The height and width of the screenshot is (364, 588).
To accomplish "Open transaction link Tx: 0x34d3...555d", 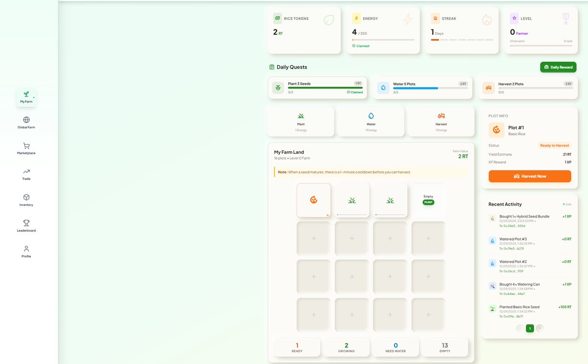I will pos(512,226).
